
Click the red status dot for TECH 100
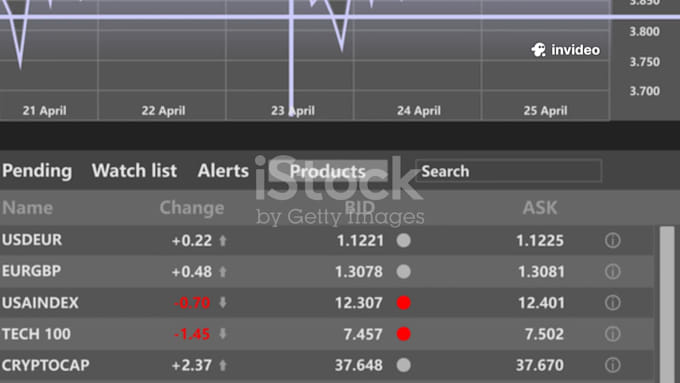403,334
